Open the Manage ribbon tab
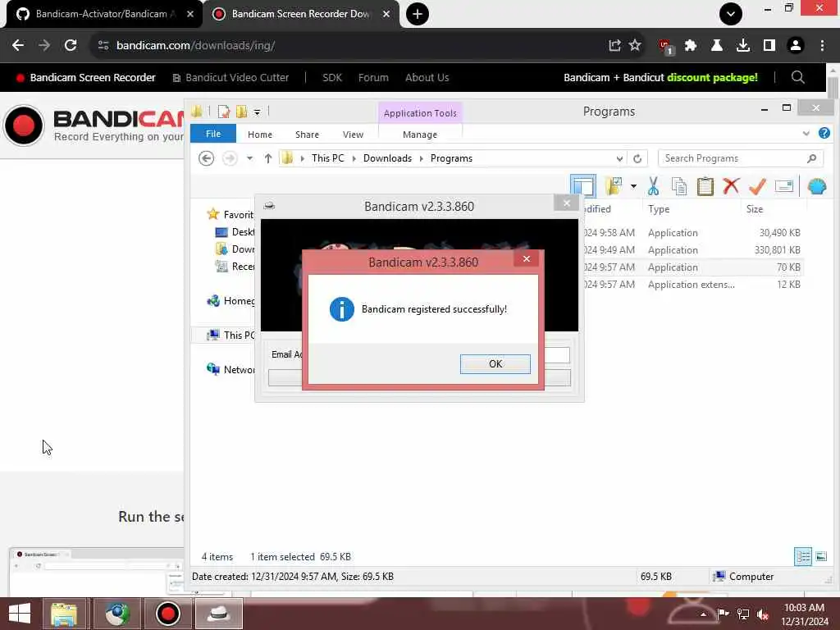Viewport: 840px width, 630px height. (420, 135)
